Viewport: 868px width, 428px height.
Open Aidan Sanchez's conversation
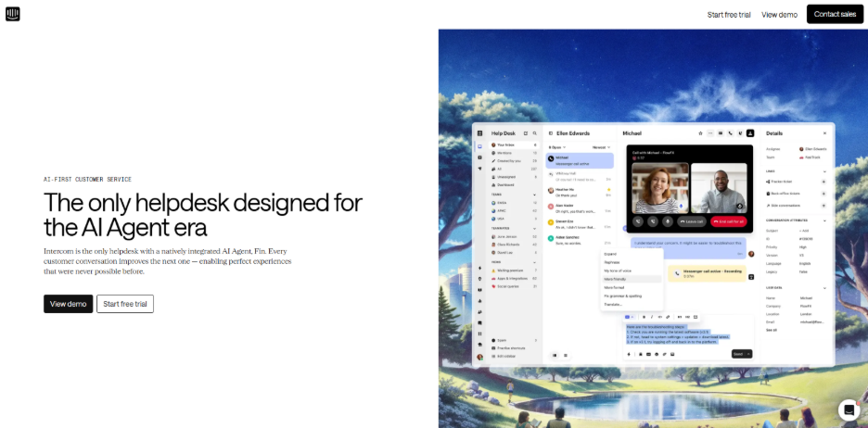(x=580, y=240)
